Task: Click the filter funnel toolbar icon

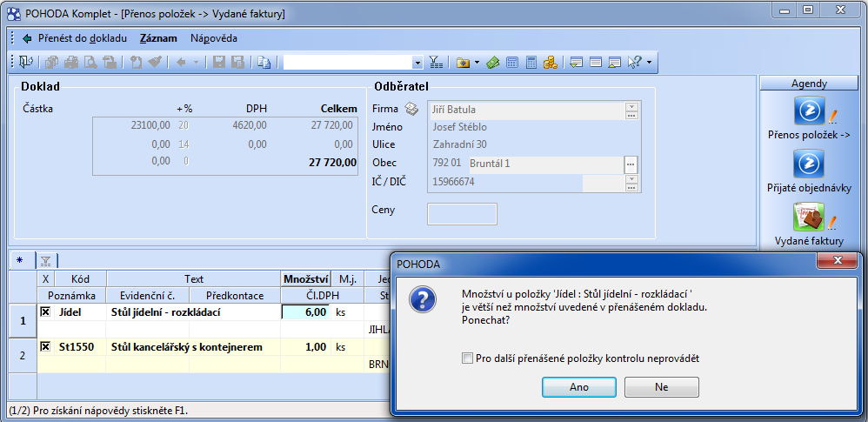Action: pos(437,63)
